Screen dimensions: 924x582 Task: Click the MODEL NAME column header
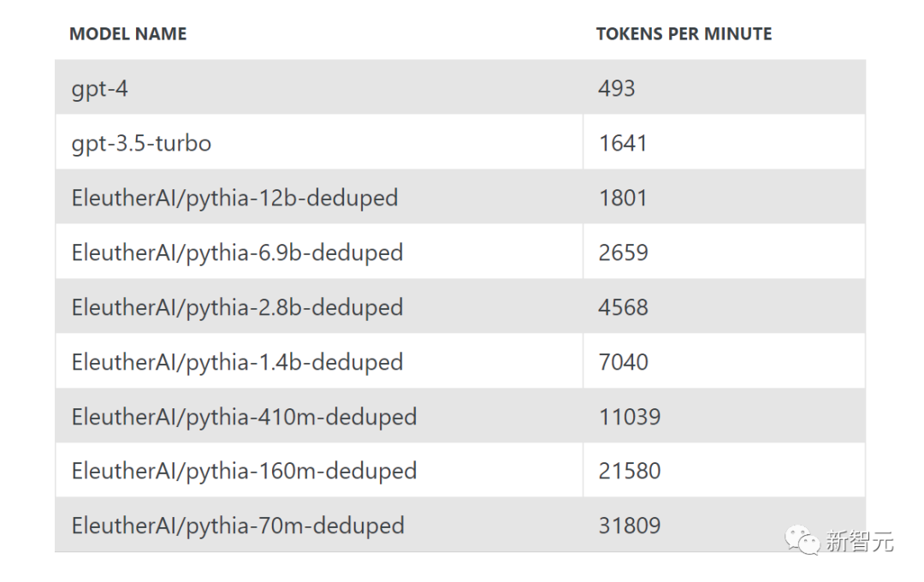click(127, 34)
